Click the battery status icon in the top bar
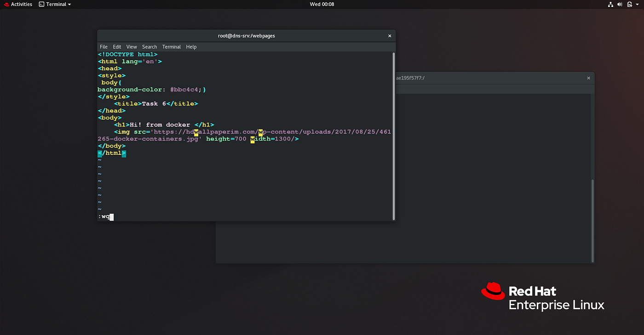644x335 pixels. [x=629, y=4]
